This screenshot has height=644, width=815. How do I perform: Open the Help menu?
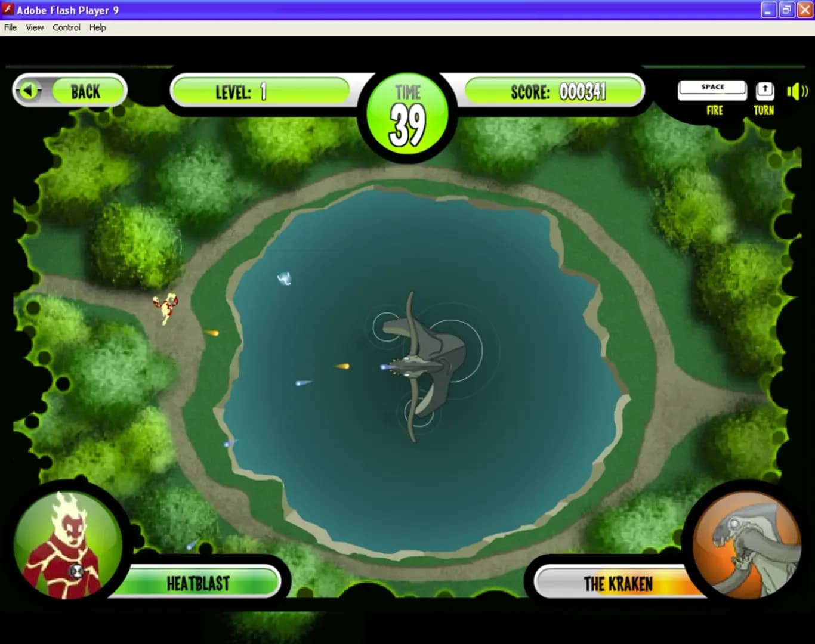pos(97,27)
